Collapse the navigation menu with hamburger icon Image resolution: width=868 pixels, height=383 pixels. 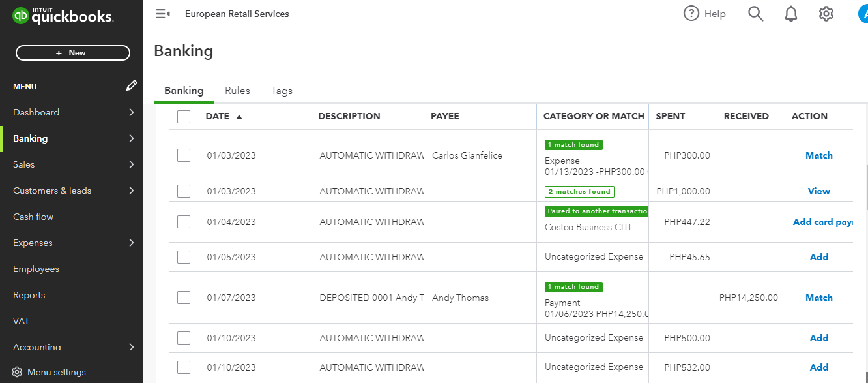163,14
